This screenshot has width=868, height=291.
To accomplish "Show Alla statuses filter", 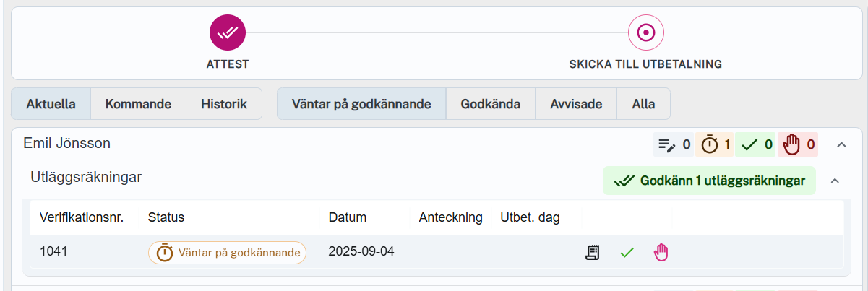I will (643, 104).
